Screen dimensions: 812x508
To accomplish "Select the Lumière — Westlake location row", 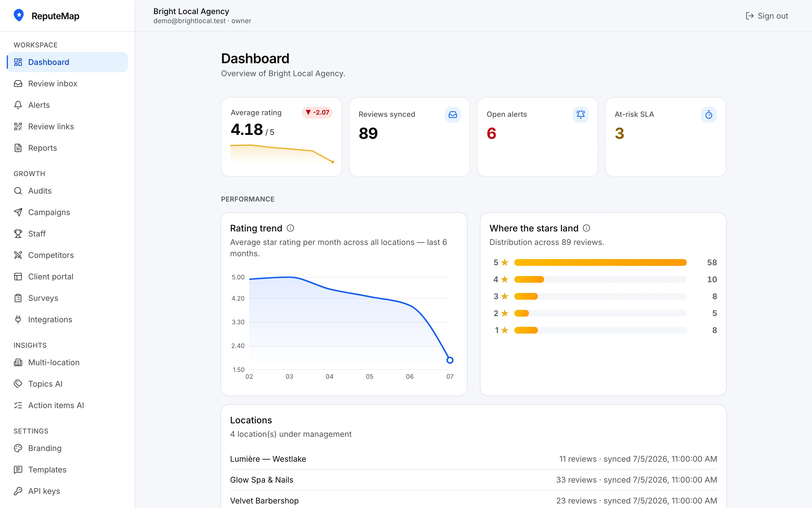I will pos(473,459).
